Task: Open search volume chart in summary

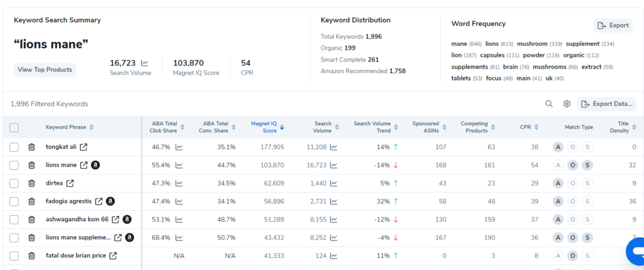Action: [145, 63]
